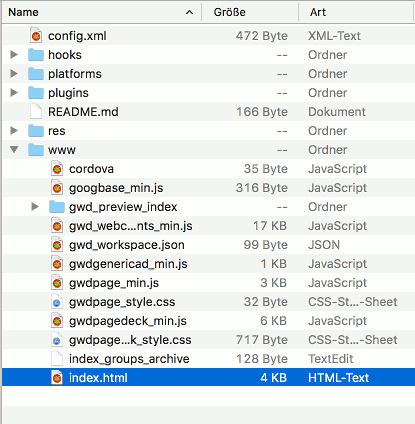
Task: Click the index.html file icon
Action: click(x=57, y=378)
